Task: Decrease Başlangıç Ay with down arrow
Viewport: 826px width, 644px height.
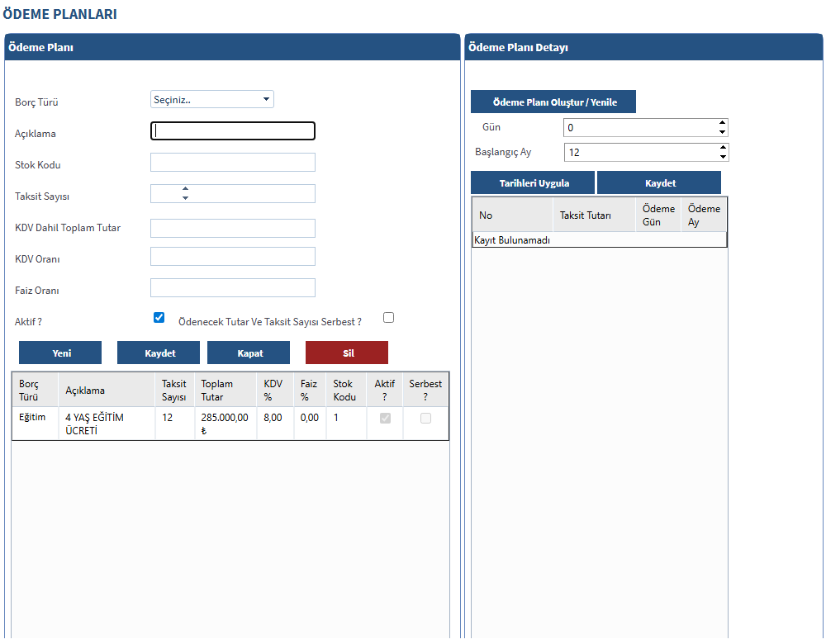Action: [724, 157]
